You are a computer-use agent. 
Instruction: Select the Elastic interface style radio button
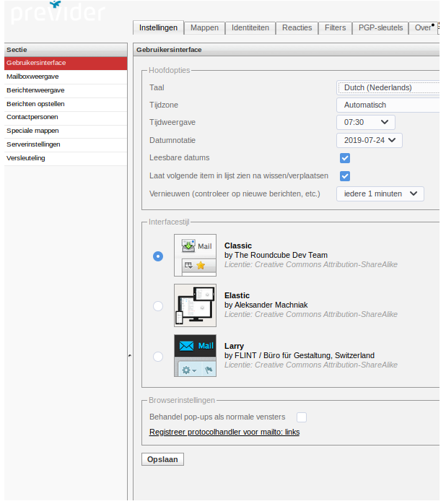(x=158, y=306)
